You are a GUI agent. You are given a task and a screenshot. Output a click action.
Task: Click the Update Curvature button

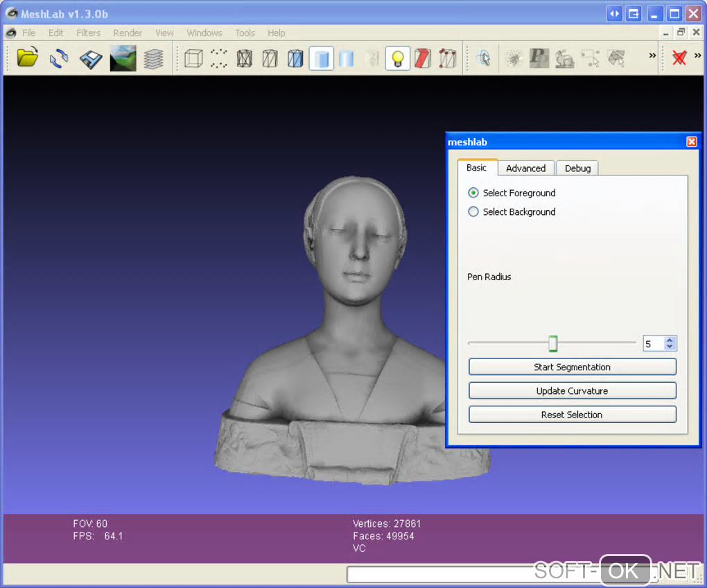[x=572, y=391]
